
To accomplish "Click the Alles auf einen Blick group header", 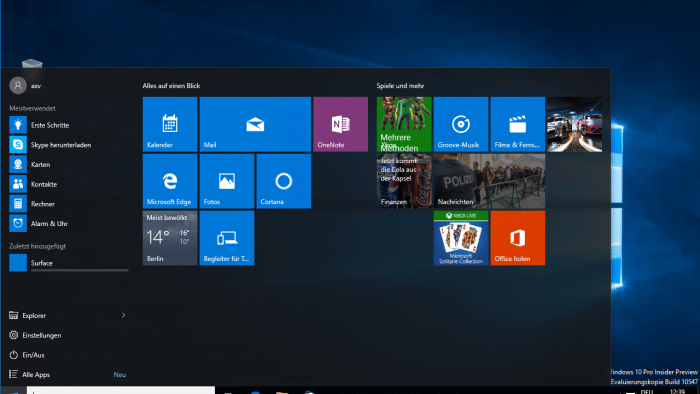I will (x=171, y=86).
